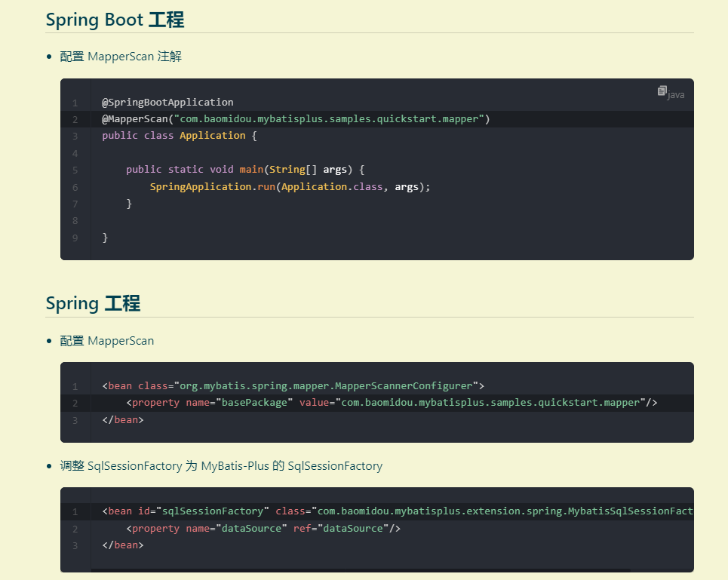Click the "SpringApplication.run" code line
Screen dimensions: 728x580
coord(290,187)
